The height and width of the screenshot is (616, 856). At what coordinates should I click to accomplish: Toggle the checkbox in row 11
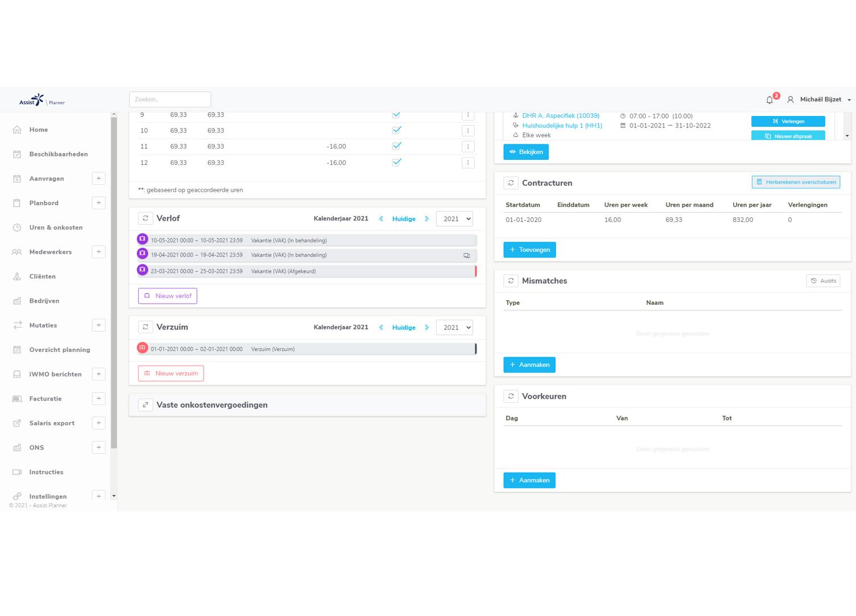(x=397, y=146)
